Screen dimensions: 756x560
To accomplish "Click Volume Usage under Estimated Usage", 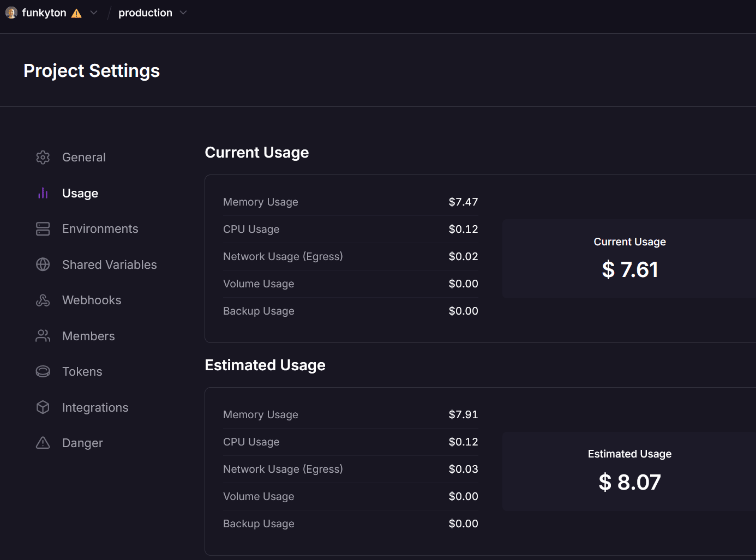I will (x=259, y=496).
